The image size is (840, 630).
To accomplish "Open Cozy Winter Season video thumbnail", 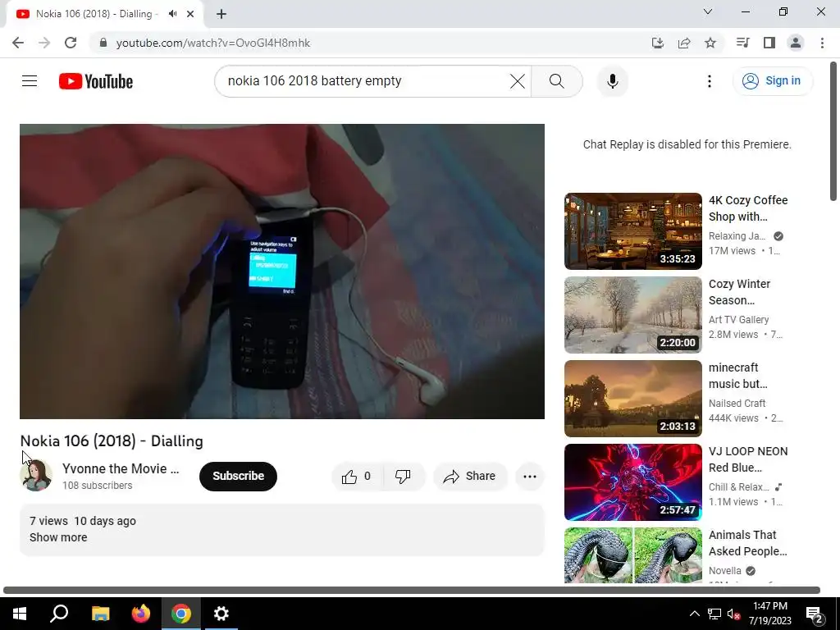I will click(x=632, y=315).
